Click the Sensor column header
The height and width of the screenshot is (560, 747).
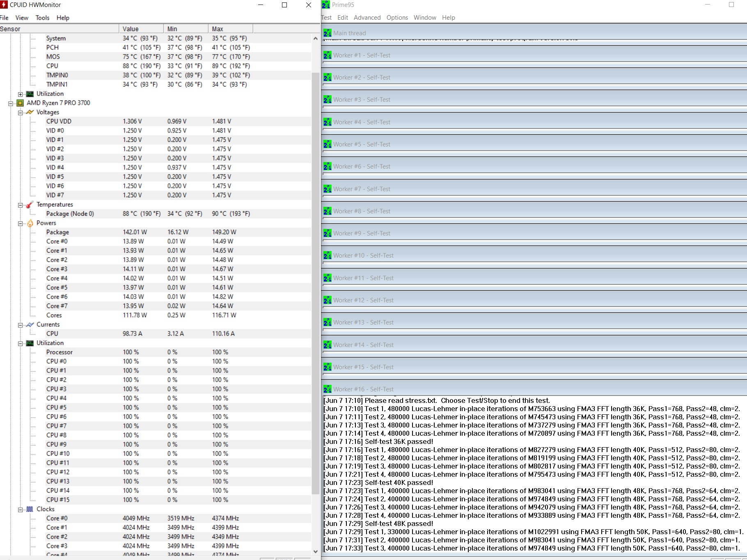click(x=60, y=29)
